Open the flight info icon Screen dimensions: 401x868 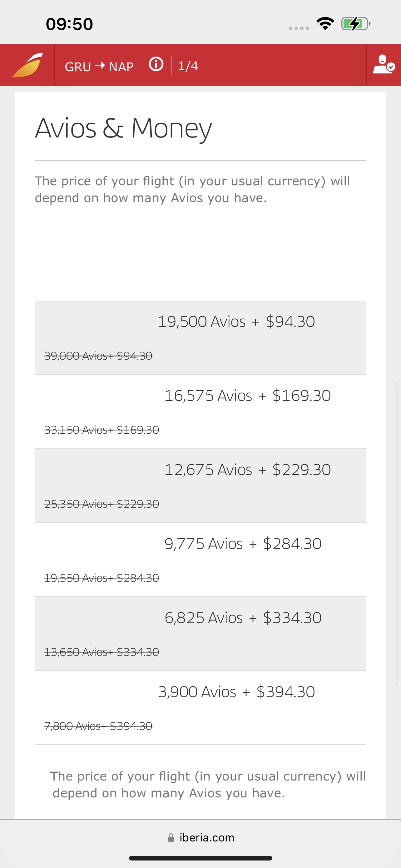[x=156, y=64]
